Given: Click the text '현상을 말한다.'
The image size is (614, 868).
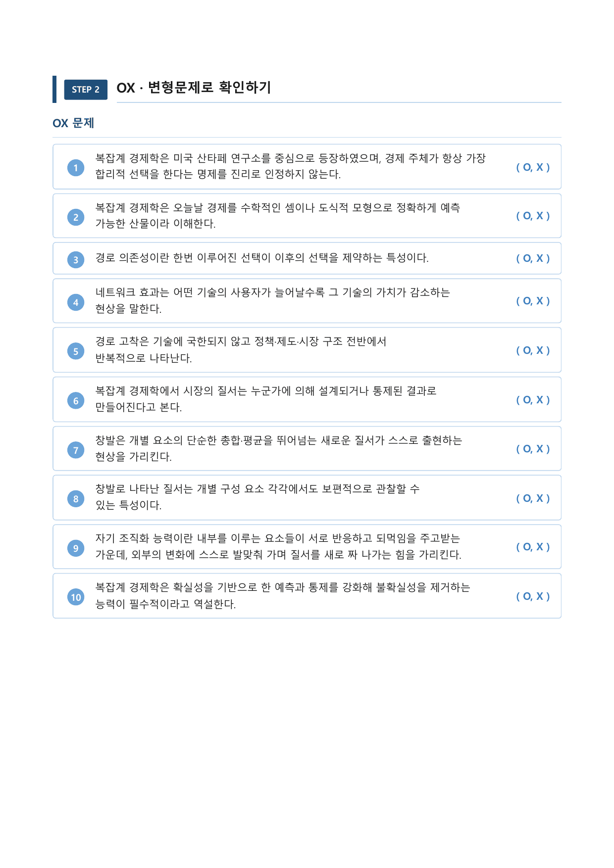Looking at the screenshot, I should coord(128,309).
